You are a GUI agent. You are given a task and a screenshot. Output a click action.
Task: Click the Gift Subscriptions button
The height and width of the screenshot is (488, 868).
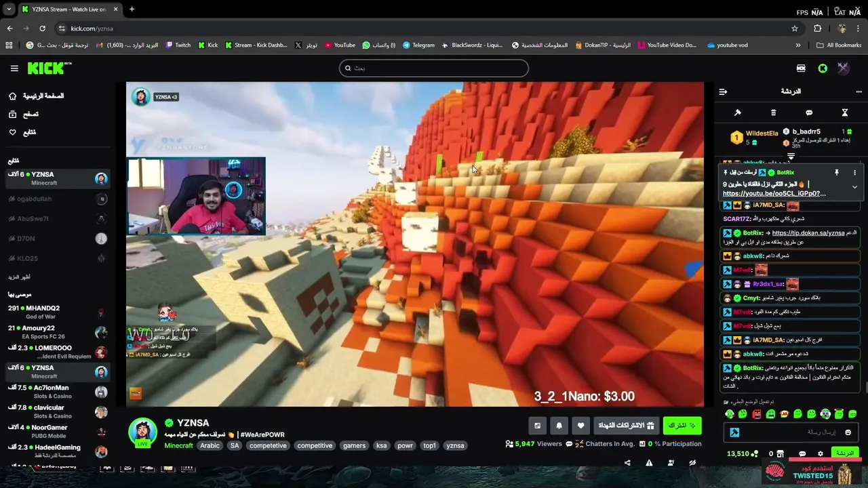626,426
